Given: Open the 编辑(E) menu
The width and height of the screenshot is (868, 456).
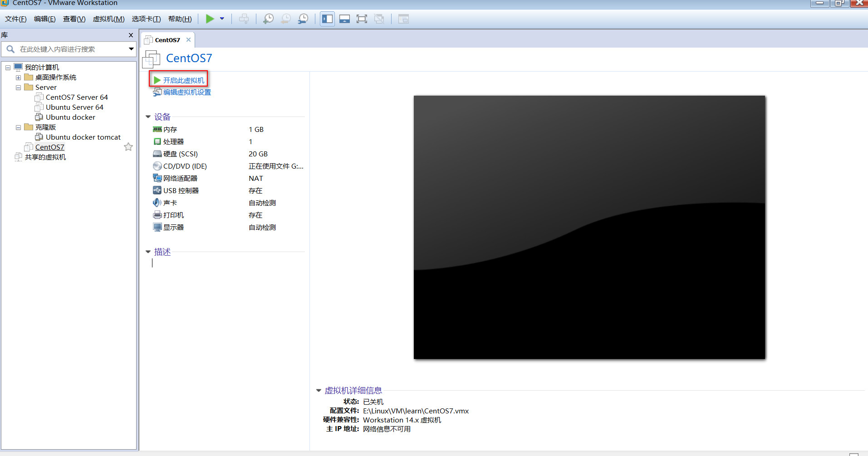Looking at the screenshot, I should tap(45, 19).
